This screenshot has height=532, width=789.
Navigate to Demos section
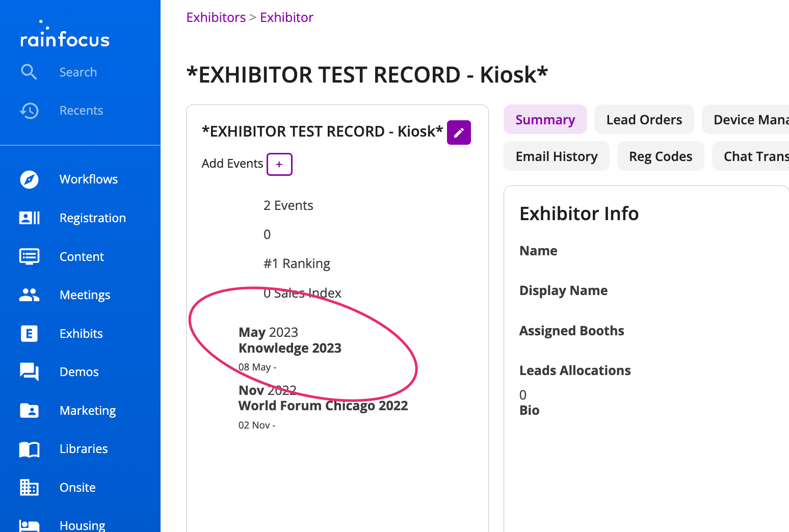click(x=79, y=372)
